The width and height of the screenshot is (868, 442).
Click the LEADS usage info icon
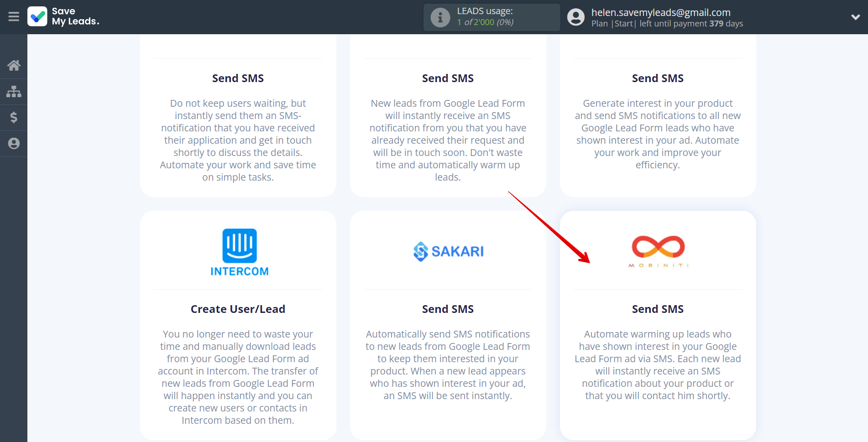point(440,17)
